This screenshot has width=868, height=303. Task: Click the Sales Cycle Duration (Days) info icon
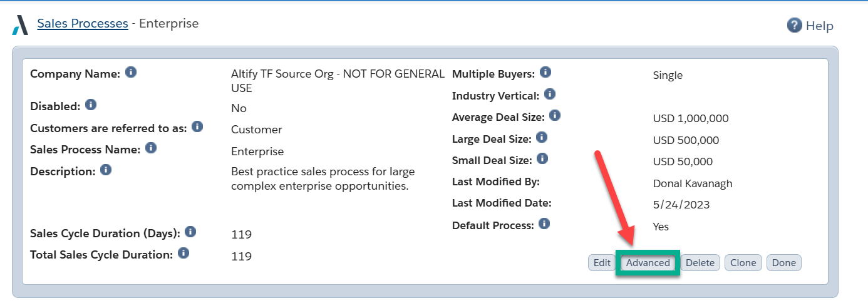pyautogui.click(x=190, y=232)
